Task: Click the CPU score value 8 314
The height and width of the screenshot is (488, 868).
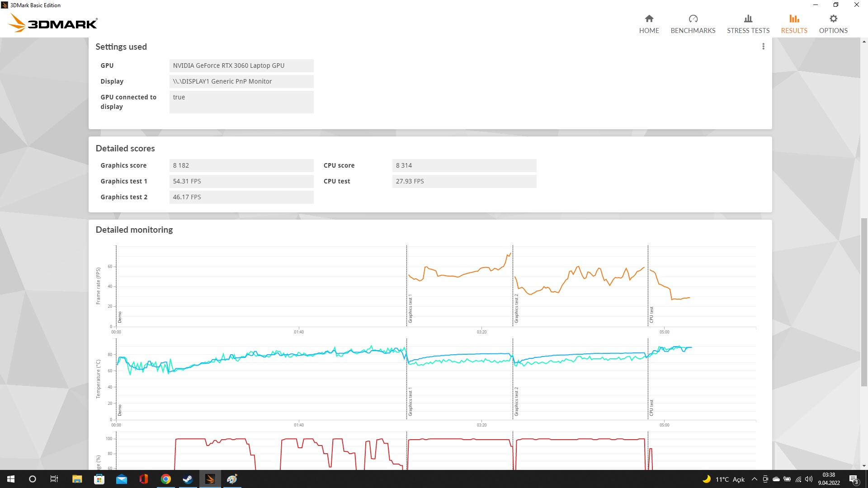Action: click(x=464, y=165)
